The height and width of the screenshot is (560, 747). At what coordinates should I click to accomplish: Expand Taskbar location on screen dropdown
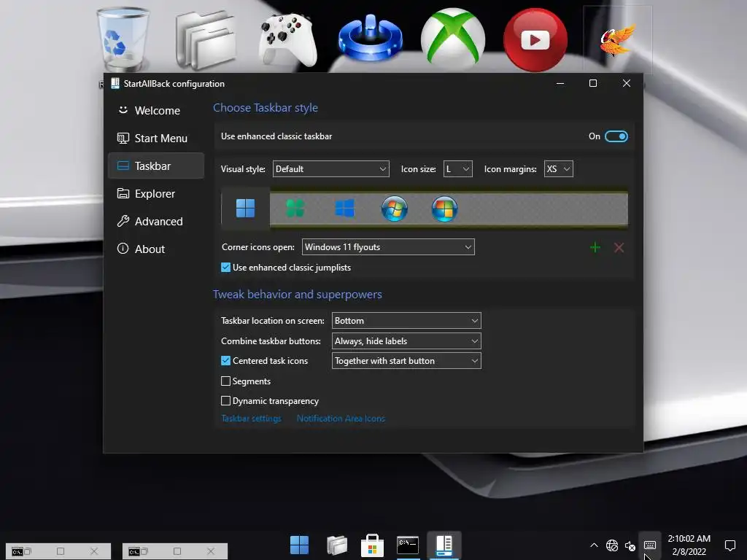tap(406, 321)
